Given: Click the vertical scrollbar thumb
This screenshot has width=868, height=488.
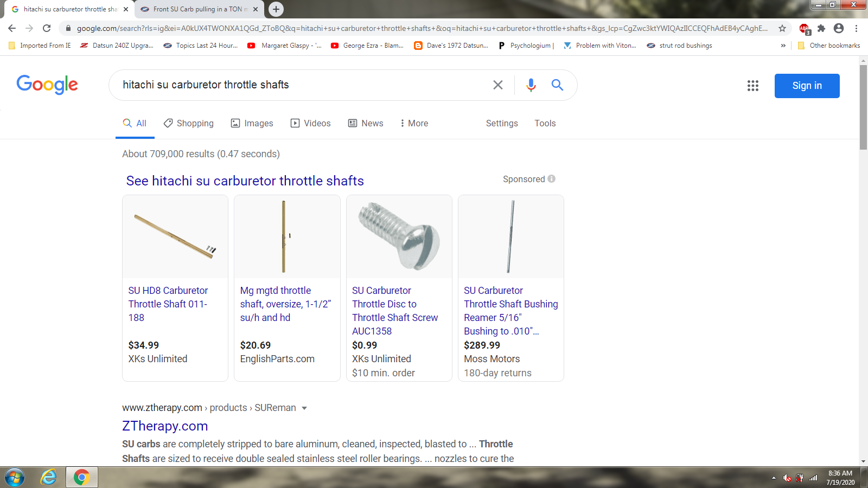Looking at the screenshot, I should pos(863,107).
